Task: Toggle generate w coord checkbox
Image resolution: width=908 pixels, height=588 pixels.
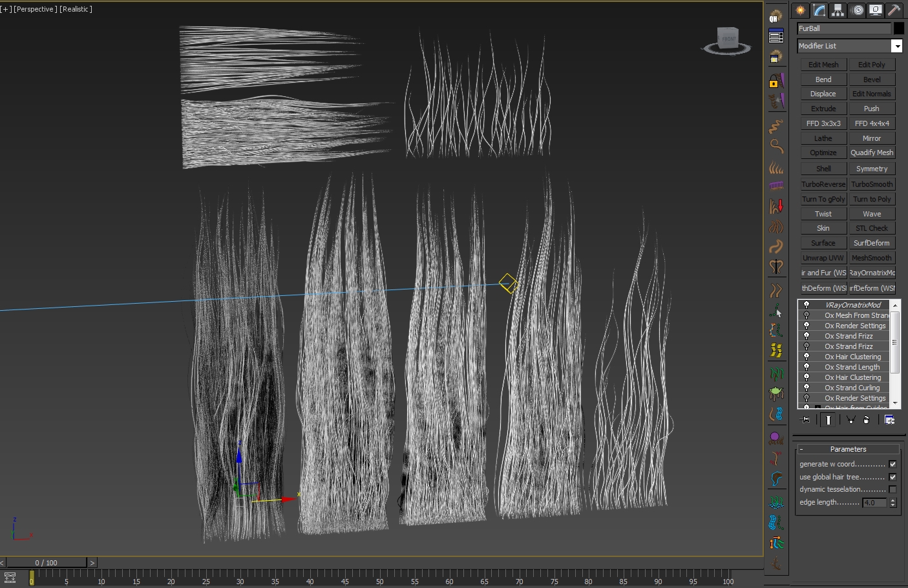Action: [892, 464]
